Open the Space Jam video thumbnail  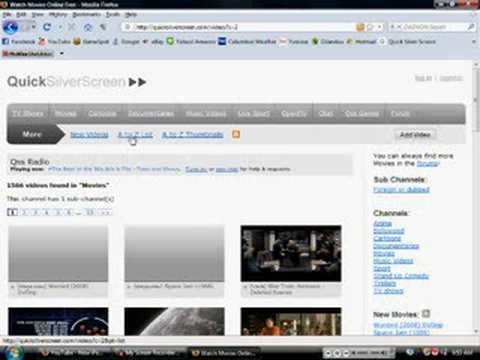coord(174,254)
